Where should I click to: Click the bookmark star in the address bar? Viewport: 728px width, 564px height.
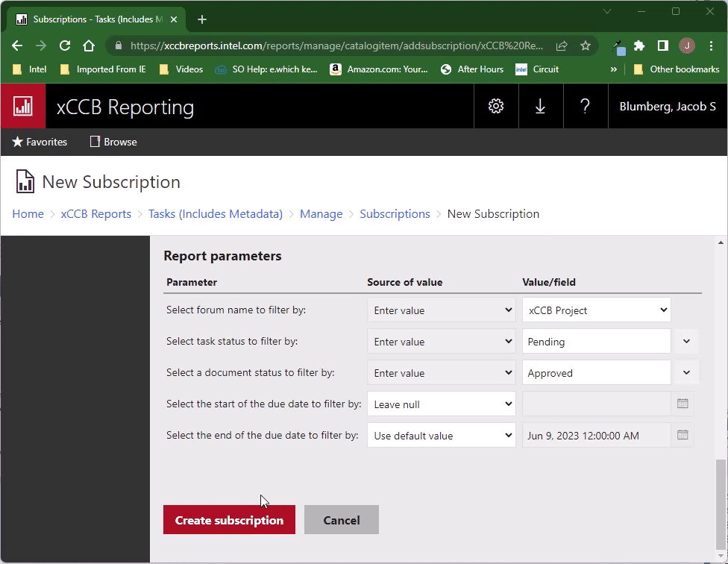click(x=586, y=46)
